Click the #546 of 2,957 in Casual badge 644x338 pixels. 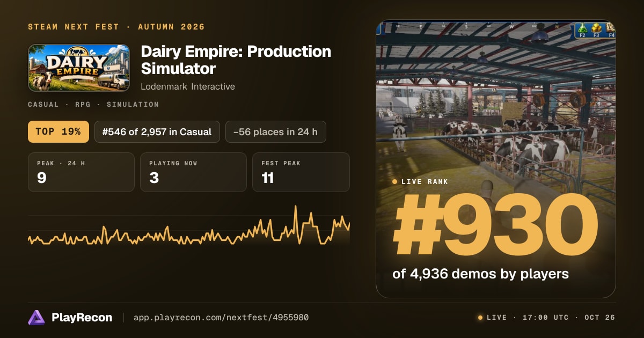[157, 131]
